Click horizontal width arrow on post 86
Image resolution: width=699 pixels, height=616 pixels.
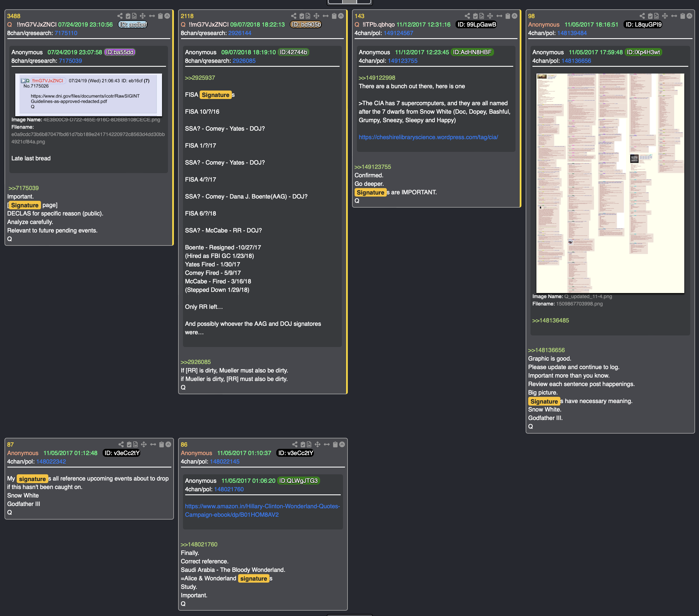click(327, 444)
